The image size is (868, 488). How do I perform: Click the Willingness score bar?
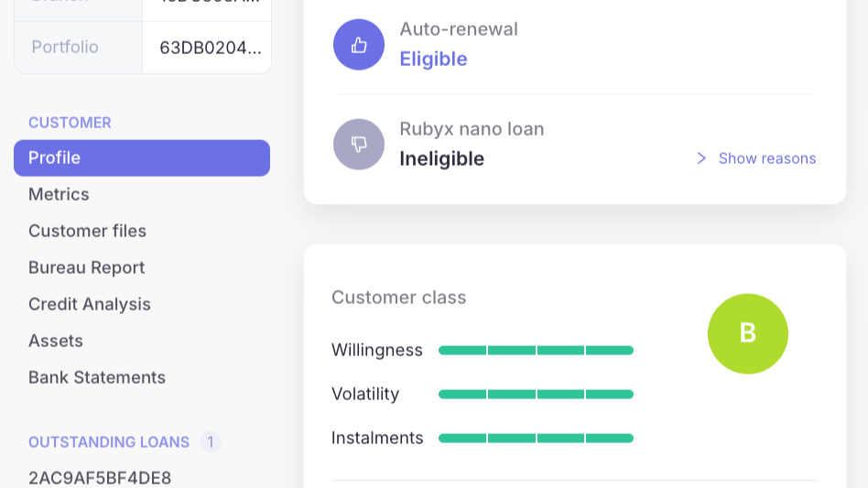tap(536, 351)
